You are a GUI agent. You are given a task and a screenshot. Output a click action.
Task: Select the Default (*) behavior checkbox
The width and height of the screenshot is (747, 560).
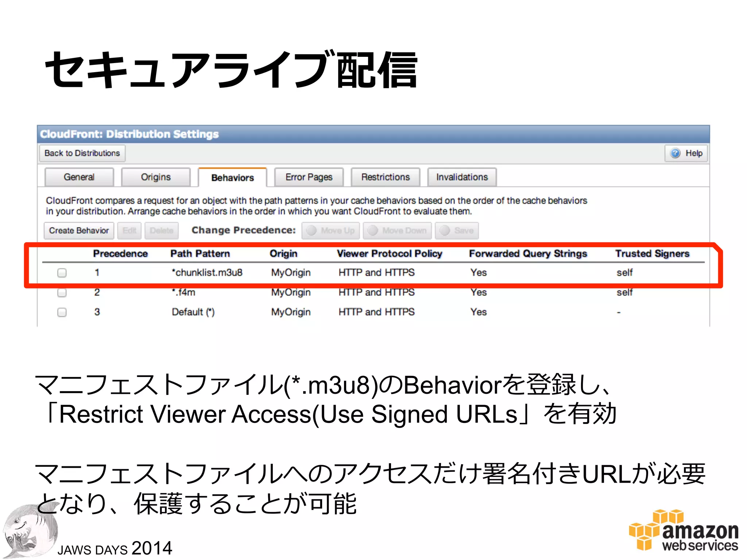point(62,312)
